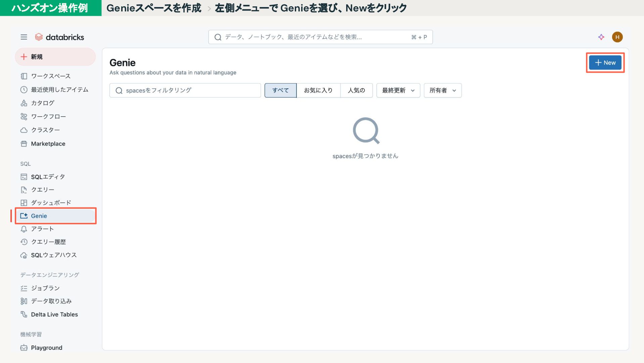Viewport: 644px width, 363px height.
Task: Select the お気に入り filter toggle
Action: 318,90
